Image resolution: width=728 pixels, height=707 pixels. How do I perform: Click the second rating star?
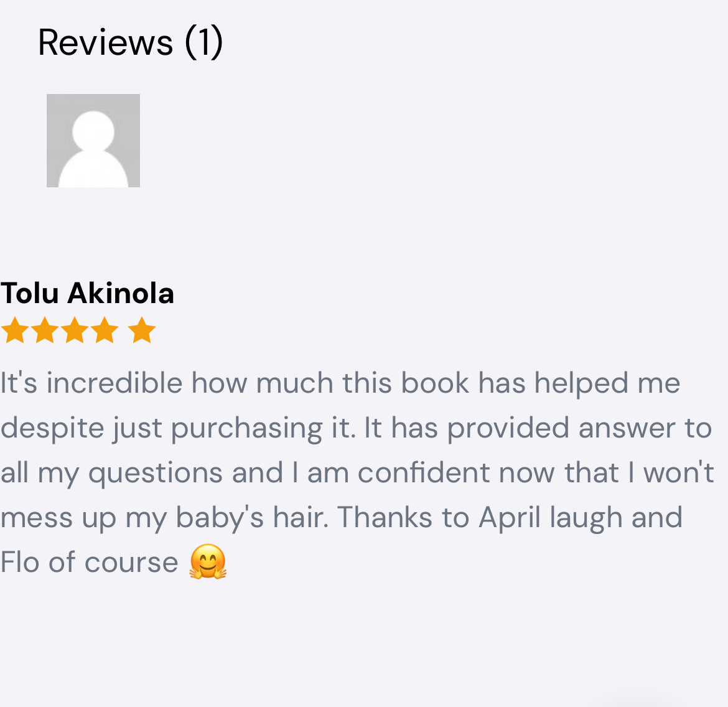(45, 330)
